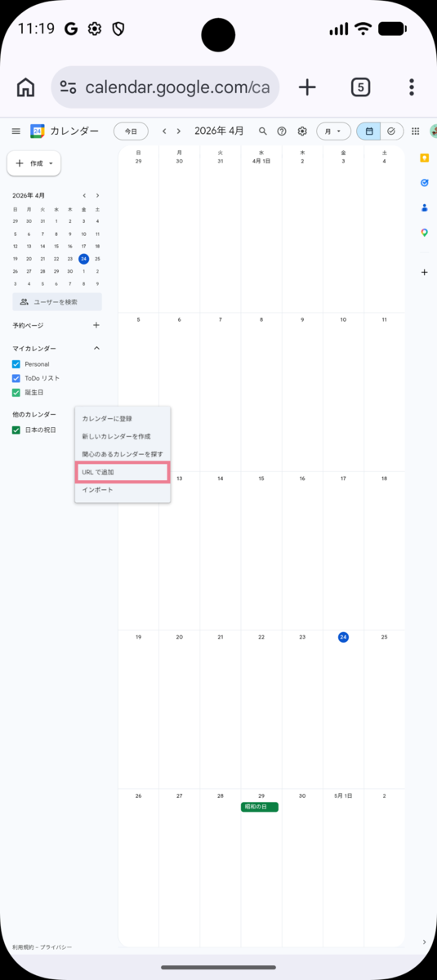Click 5月 1日 in the main grid
The width and height of the screenshot is (437, 980).
click(343, 795)
